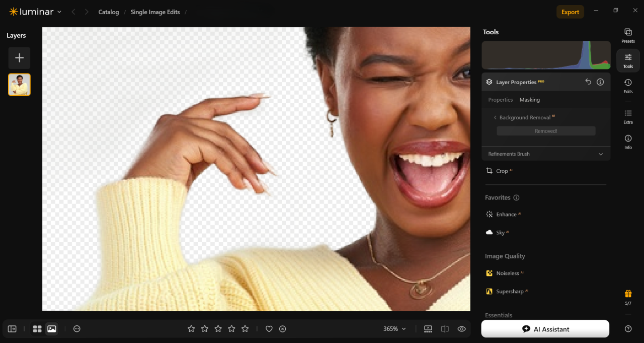Open the Catalog breadcrumb
644x343 pixels.
[109, 12]
